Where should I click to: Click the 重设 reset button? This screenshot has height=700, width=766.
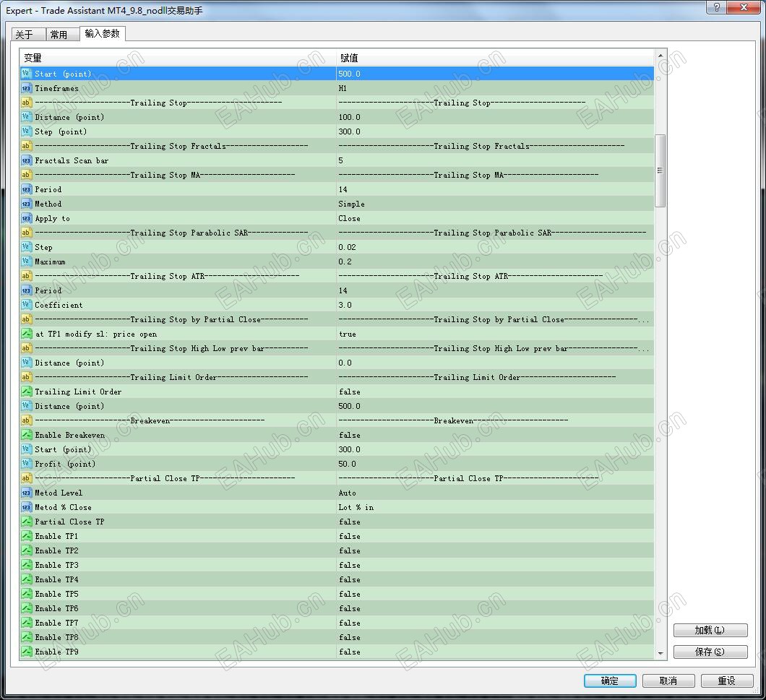click(727, 680)
